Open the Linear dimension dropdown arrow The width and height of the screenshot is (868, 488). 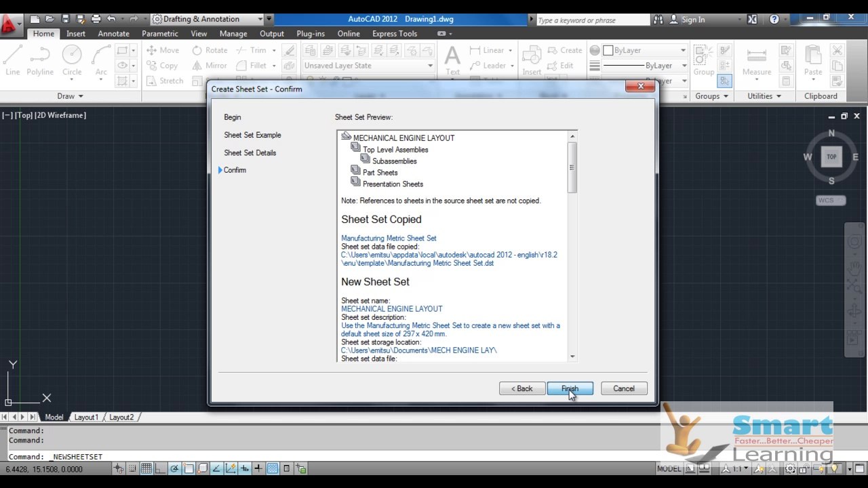[511, 50]
